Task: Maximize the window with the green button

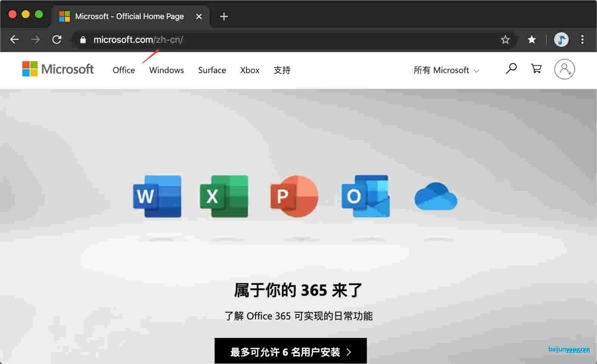Action: pyautogui.click(x=39, y=14)
